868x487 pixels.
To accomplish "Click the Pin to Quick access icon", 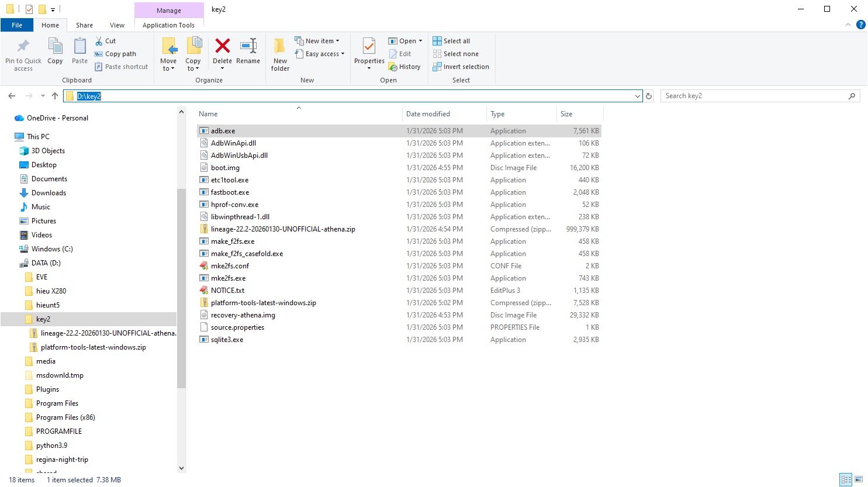I will (23, 46).
